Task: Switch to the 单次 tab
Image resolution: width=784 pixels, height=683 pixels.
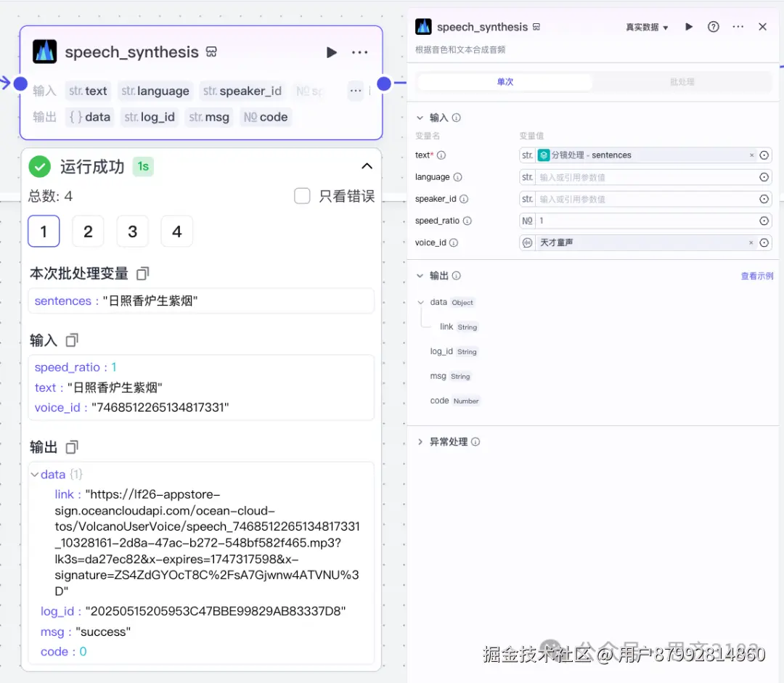Action: (x=505, y=81)
